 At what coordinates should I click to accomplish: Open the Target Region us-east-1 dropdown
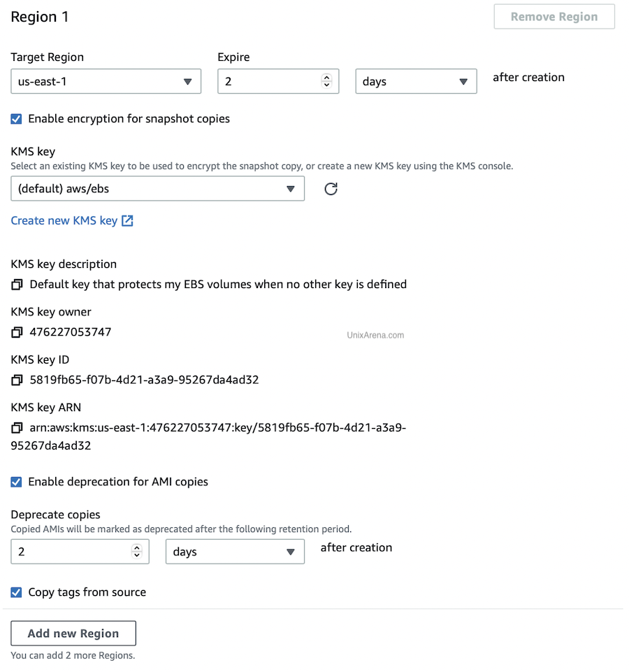click(106, 81)
